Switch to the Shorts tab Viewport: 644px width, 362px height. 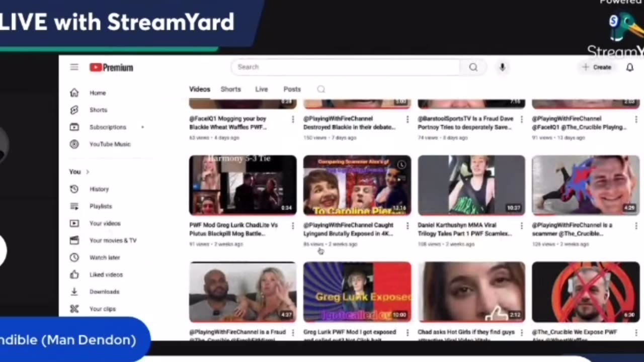(x=230, y=89)
